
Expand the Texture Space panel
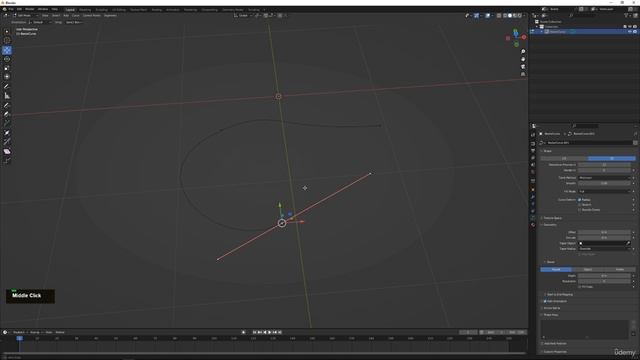coord(552,218)
